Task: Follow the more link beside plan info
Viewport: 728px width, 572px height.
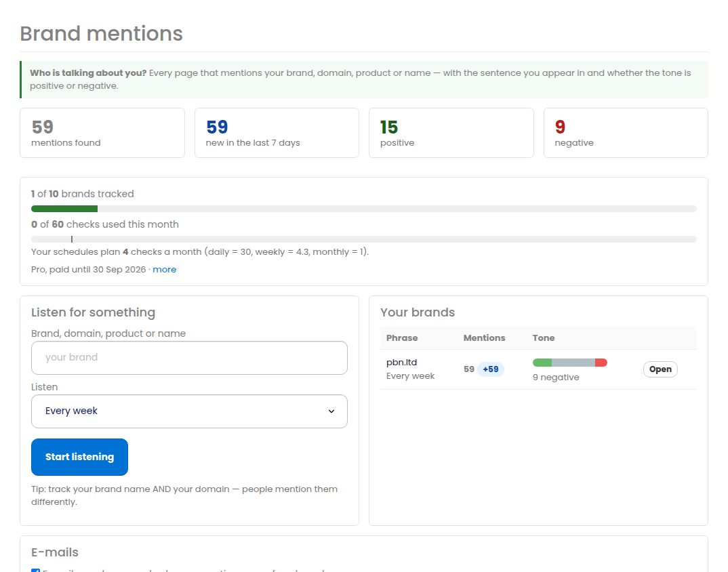Action: tap(164, 269)
